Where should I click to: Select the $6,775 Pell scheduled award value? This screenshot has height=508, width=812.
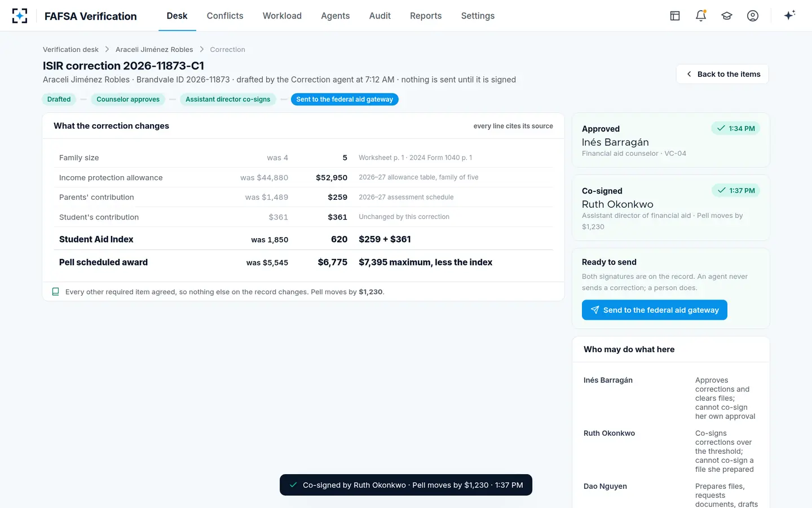(333, 262)
